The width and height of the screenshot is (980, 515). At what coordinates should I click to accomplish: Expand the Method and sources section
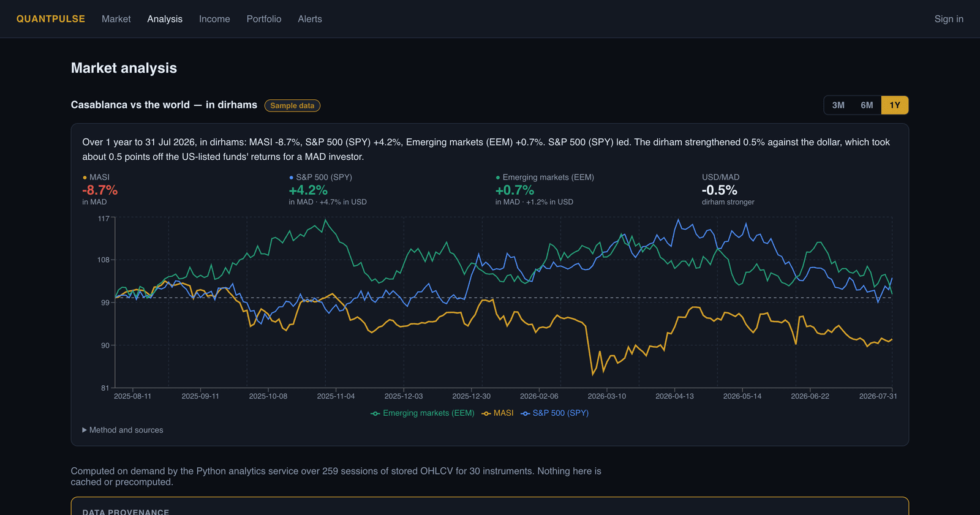point(123,430)
